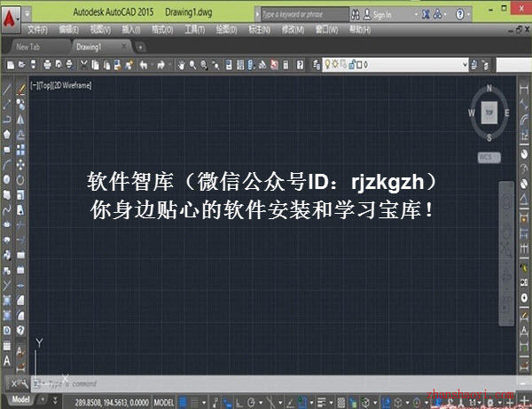Image resolution: width=532 pixels, height=409 pixels.
Task: Open the 格式(O) menu
Action: tap(162, 30)
